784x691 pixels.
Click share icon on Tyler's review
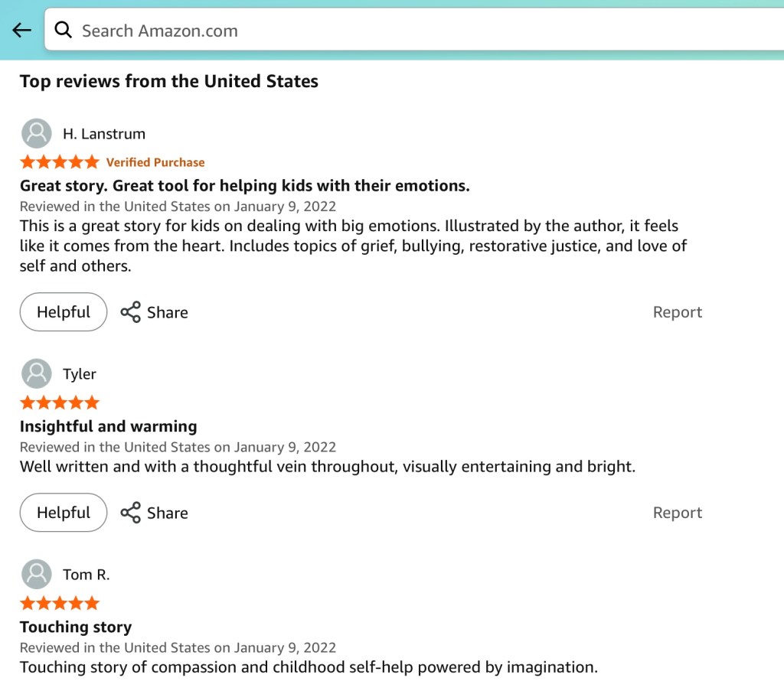pyautogui.click(x=131, y=513)
